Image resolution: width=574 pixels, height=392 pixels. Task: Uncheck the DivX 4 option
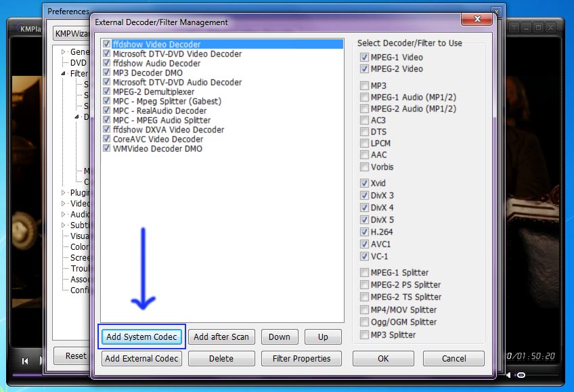pos(364,208)
